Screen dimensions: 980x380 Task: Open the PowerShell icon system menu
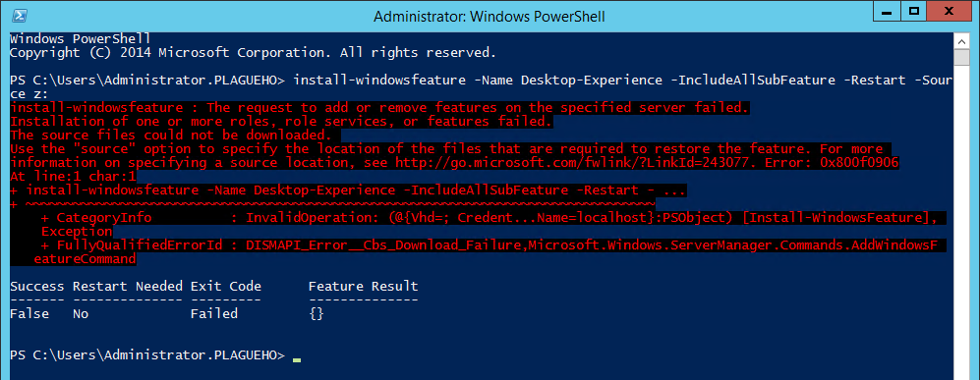pos(18,17)
